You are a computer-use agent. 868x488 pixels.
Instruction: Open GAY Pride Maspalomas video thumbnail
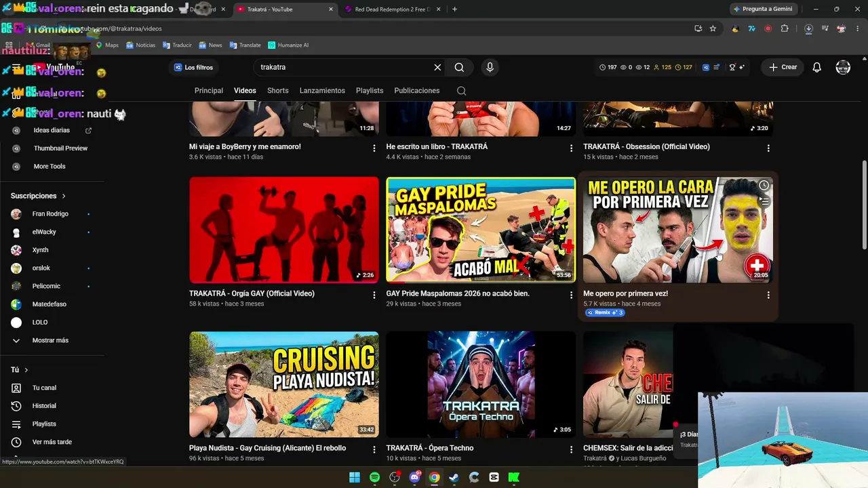click(481, 230)
